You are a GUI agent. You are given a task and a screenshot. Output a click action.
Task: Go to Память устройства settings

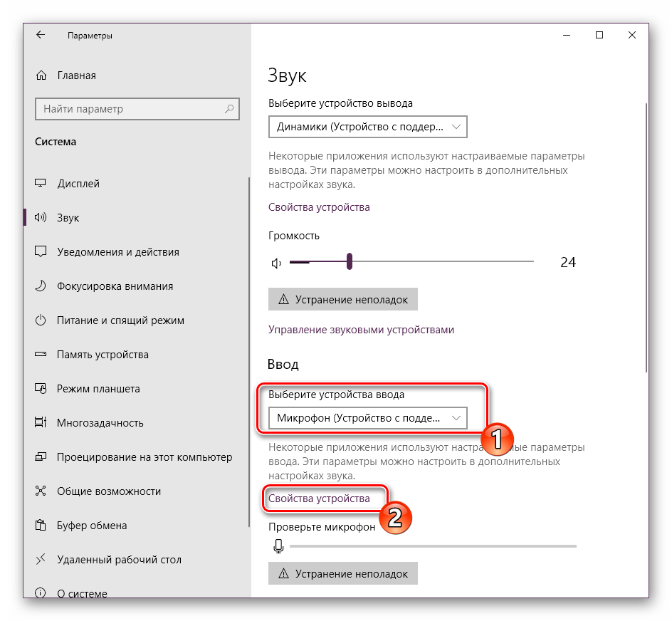pyautogui.click(x=103, y=355)
